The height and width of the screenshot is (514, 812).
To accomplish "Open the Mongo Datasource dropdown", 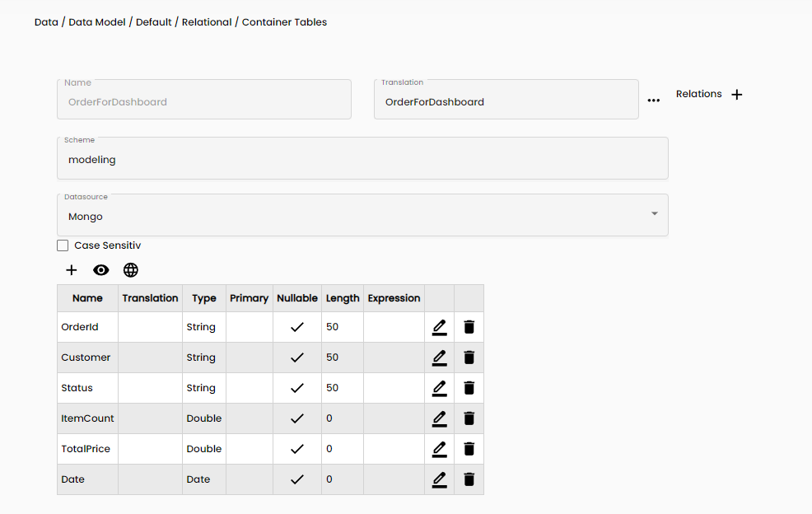I will (654, 213).
